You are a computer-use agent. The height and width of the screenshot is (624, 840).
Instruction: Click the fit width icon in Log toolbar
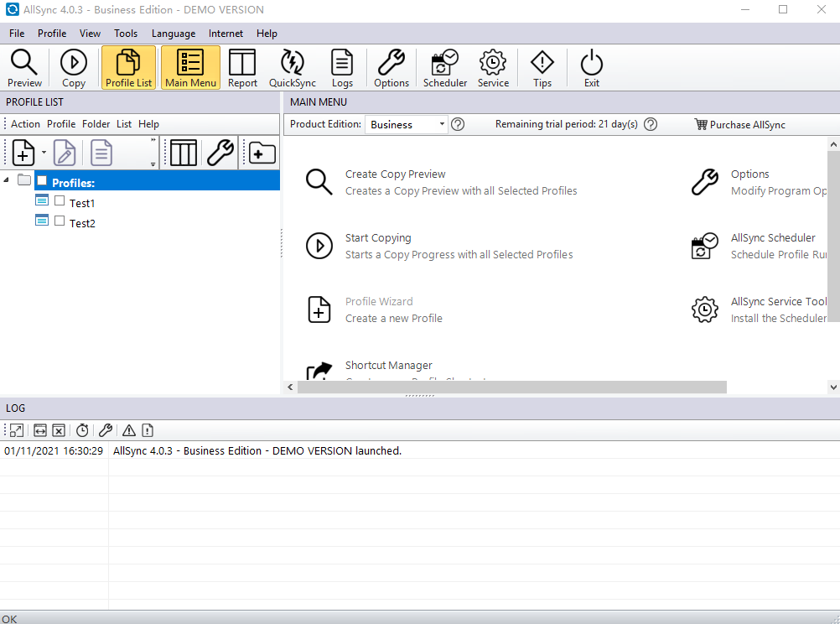40,430
